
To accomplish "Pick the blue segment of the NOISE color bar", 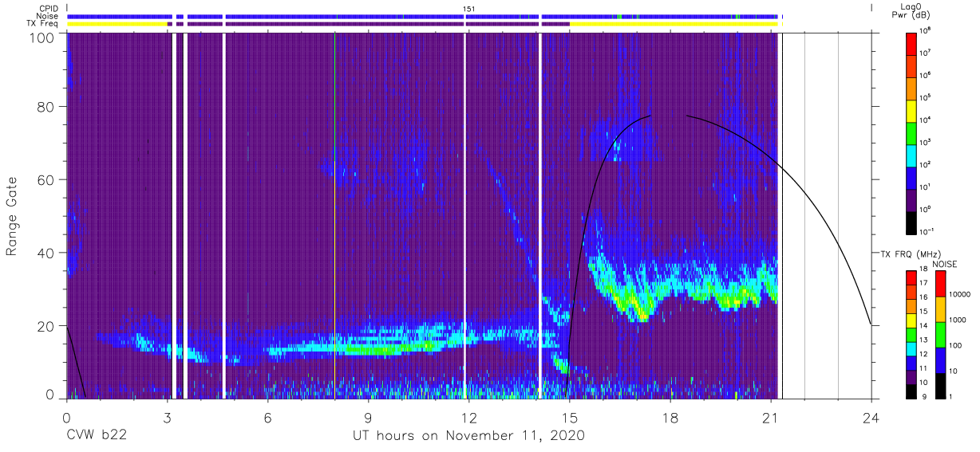I will (x=939, y=359).
